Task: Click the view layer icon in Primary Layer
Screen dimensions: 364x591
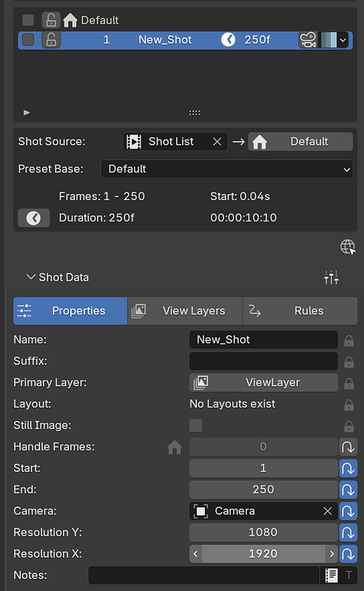Action: coord(201,382)
